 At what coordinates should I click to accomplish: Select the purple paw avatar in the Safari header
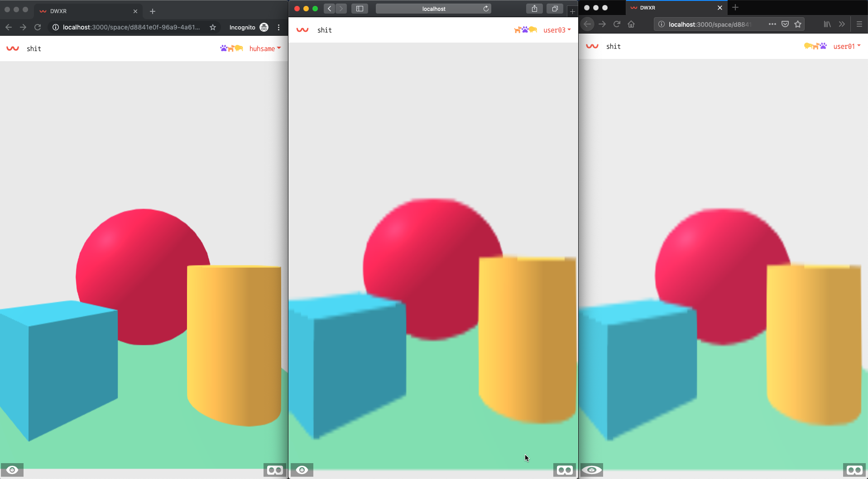(524, 29)
